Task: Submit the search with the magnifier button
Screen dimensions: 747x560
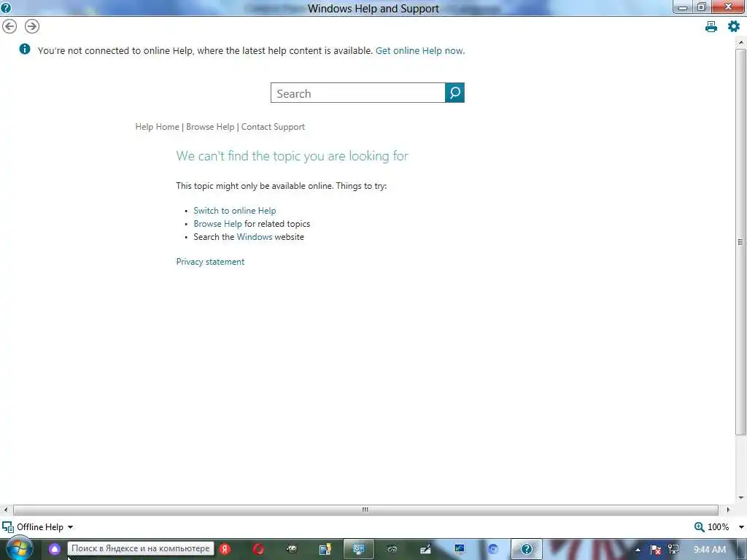Action: click(x=454, y=93)
